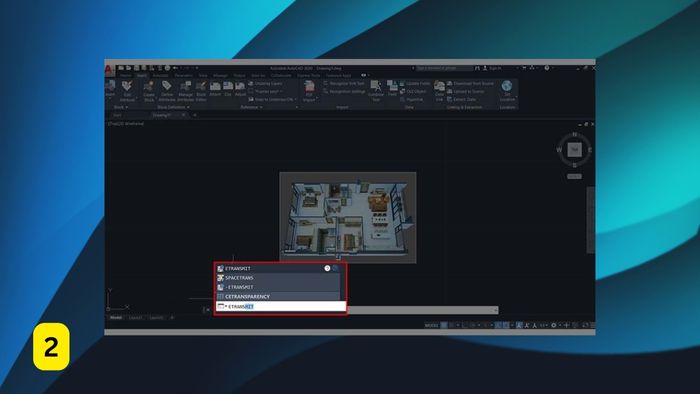Choose ETRANSMIT from the suggestion list
This screenshot has width=700, height=394.
pyautogui.click(x=278, y=268)
